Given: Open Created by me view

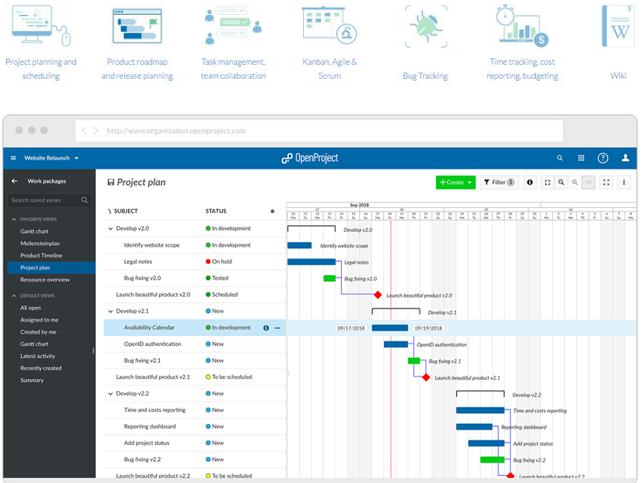Looking at the screenshot, I should pyautogui.click(x=38, y=332).
